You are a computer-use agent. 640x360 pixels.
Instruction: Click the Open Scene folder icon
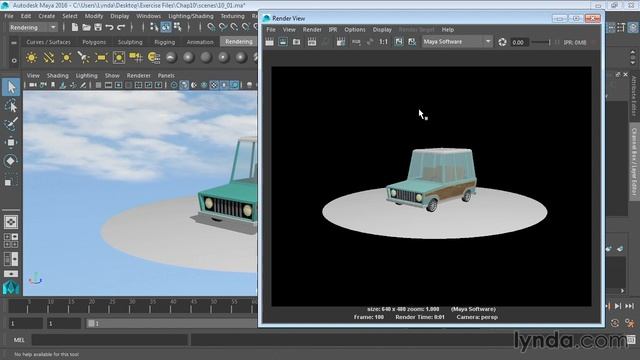(x=86, y=27)
